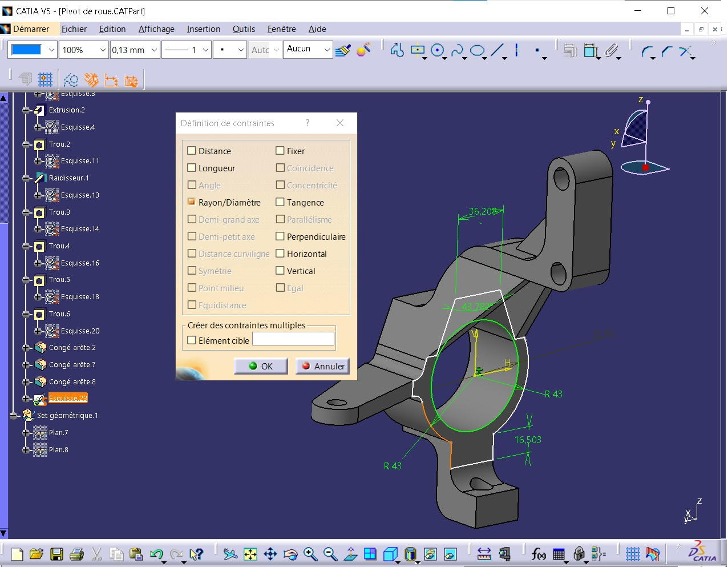The image size is (728, 567).
Task: Click the Pan view icon
Action: pyautogui.click(x=270, y=554)
